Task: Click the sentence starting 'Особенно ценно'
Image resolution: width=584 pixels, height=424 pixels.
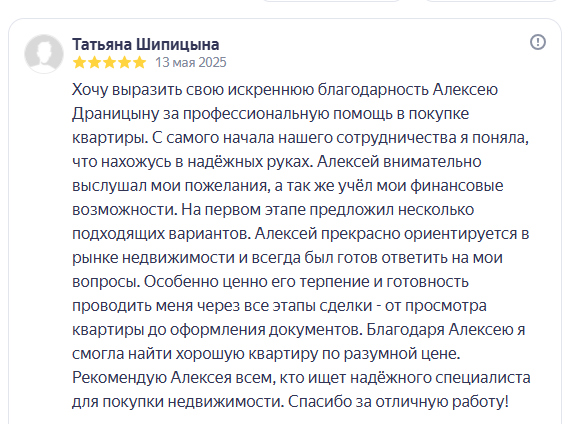Action: pos(298,306)
